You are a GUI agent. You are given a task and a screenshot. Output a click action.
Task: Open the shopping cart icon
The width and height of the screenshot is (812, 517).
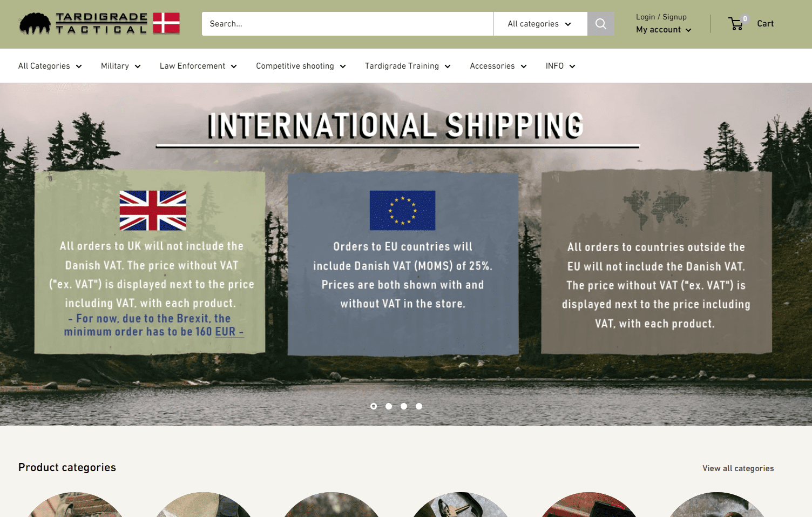(736, 23)
